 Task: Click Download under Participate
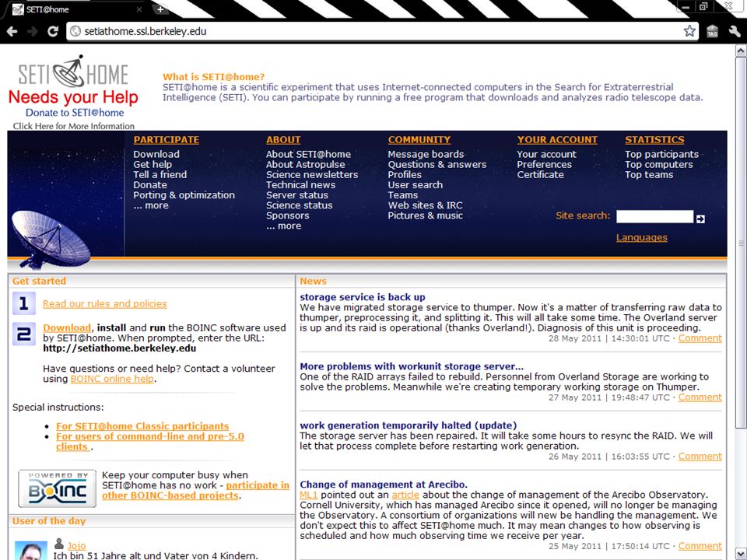[x=156, y=154]
